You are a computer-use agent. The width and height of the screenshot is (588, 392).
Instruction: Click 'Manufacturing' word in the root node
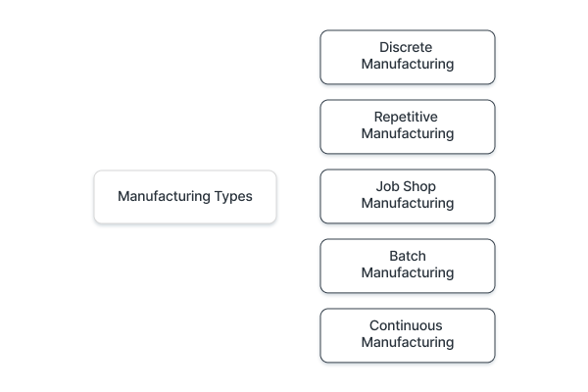[x=164, y=197]
